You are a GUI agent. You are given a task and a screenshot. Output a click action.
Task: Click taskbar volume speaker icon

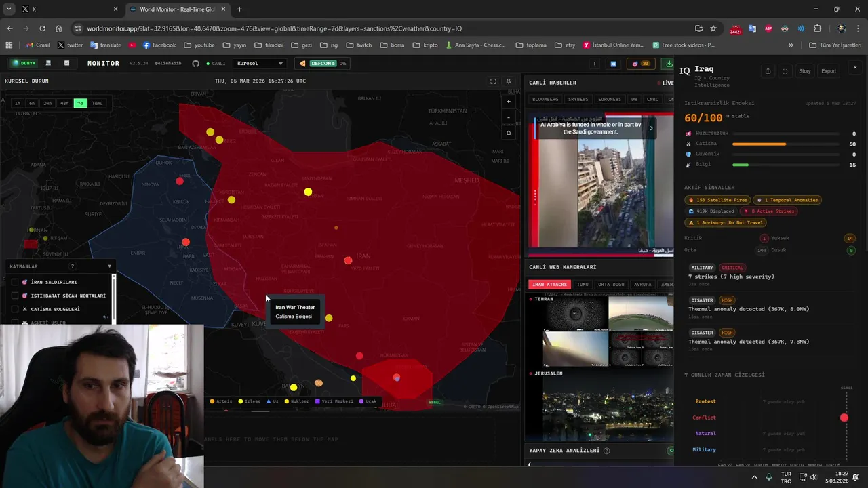[813, 477]
